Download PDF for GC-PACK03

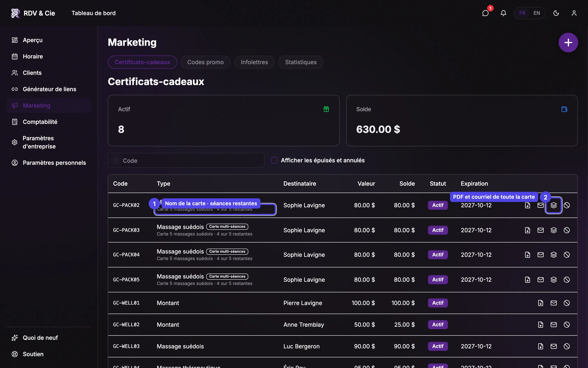point(528,230)
